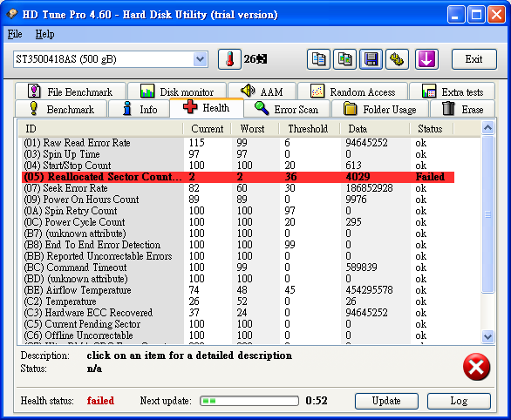
Task: Select the (09) Power On Hours Count row
Action: coord(238,200)
